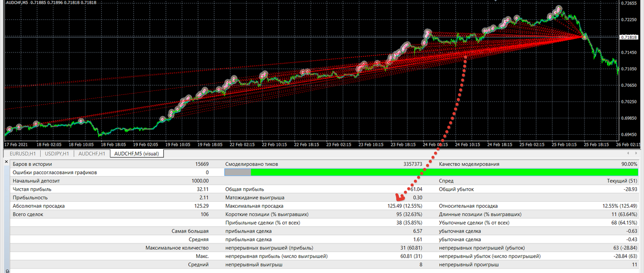644x273 pixels.
Task: Click the grey segment of the modelling bar
Action: pos(238,172)
